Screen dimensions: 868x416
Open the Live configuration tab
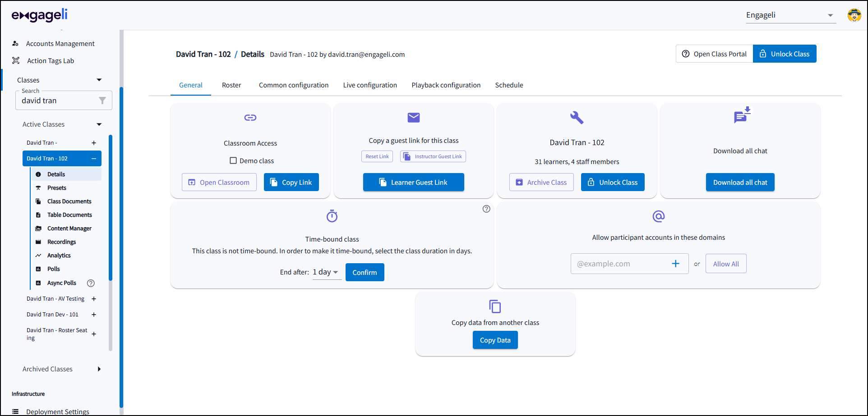click(x=369, y=85)
